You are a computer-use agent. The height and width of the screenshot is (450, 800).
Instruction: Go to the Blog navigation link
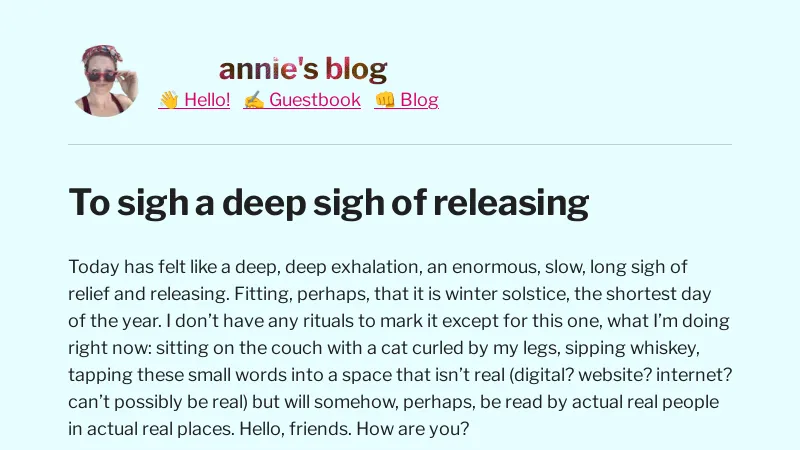pyautogui.click(x=420, y=99)
